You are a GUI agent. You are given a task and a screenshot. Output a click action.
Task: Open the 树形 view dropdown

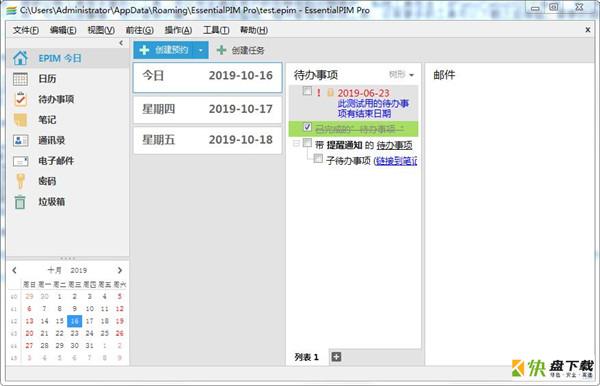coord(401,75)
